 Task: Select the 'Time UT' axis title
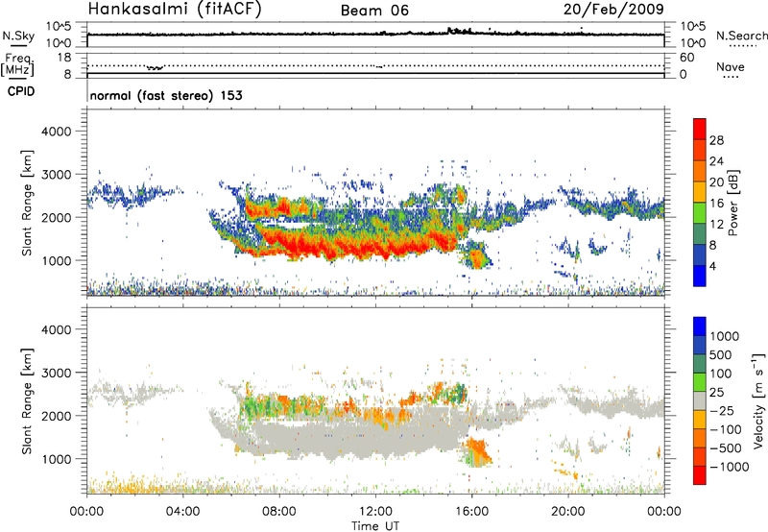tap(375, 525)
